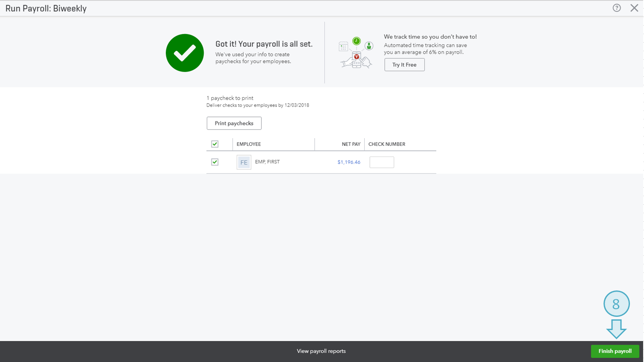Screen dimensions: 644x362
Task: Click the Run Payroll: Biweekly title
Action: click(x=46, y=9)
